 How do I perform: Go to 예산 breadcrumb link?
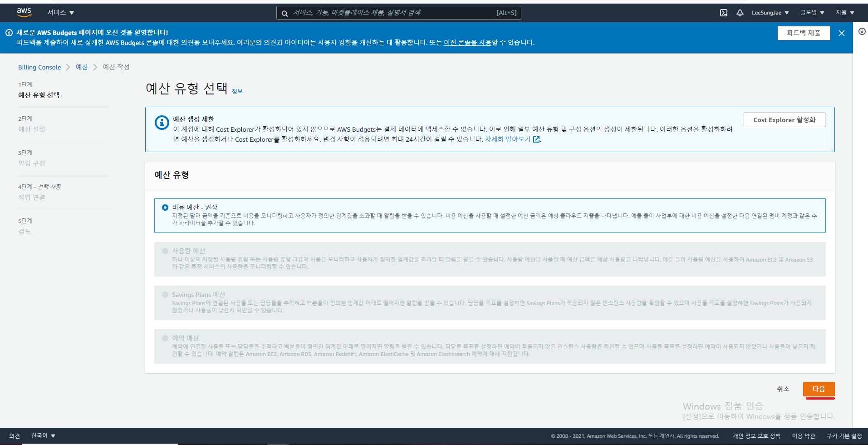tap(82, 67)
